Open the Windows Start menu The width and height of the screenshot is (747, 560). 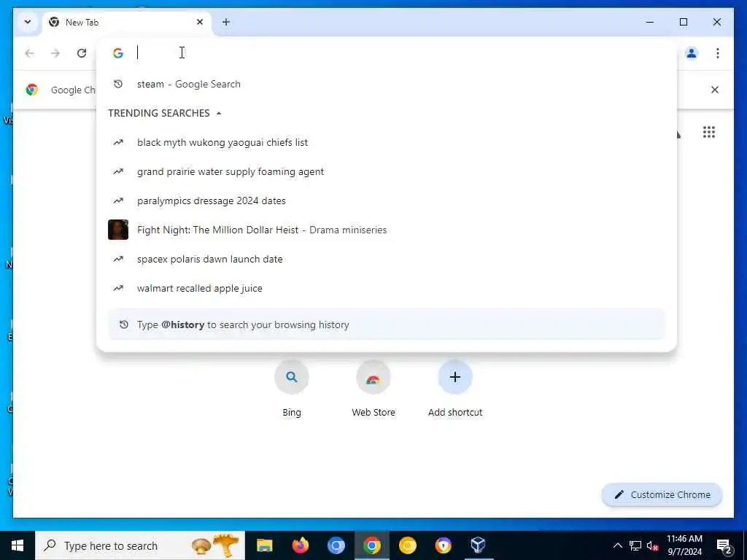(x=18, y=545)
